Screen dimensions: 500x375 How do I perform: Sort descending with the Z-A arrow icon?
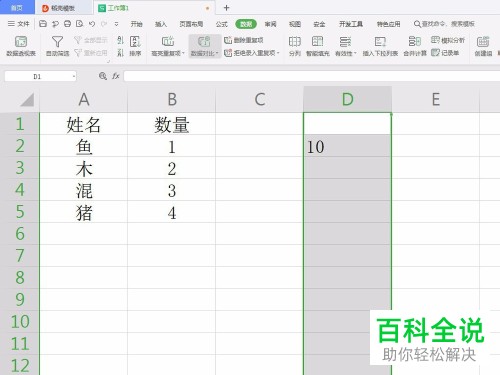120,53
